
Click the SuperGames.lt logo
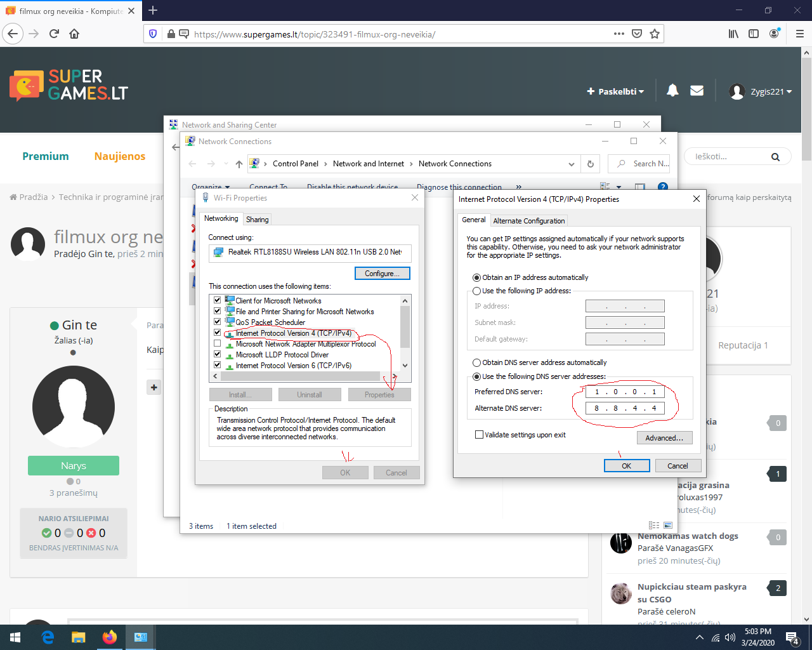[69, 86]
